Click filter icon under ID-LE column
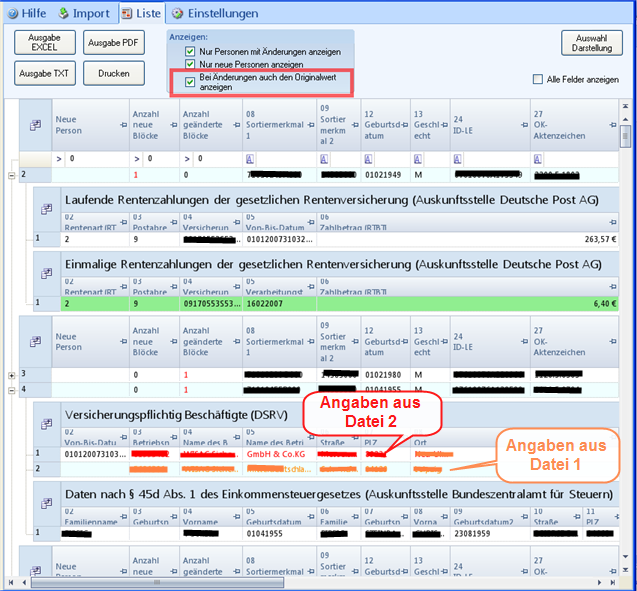637x591 pixels. (455, 158)
